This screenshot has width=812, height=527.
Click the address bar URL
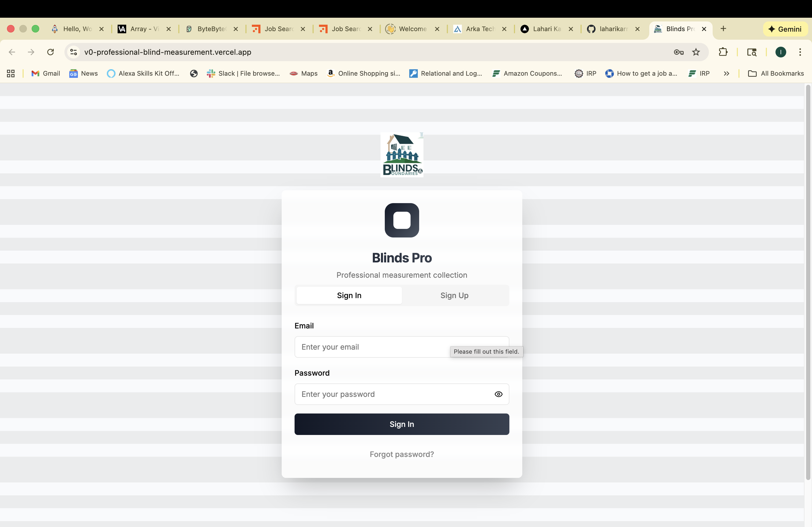point(168,52)
